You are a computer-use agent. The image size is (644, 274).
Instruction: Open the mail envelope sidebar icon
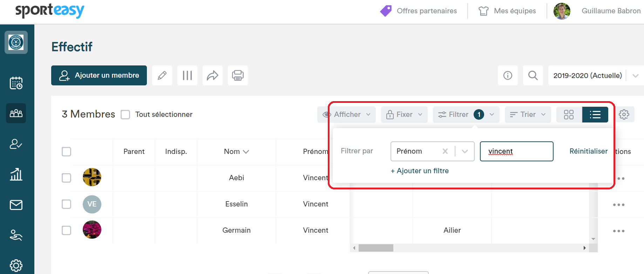[16, 205]
